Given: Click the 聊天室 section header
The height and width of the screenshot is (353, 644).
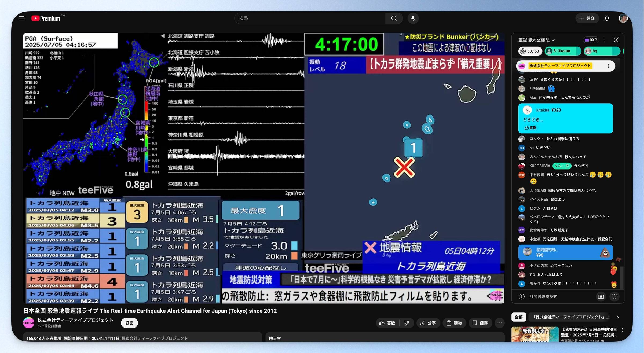Looking at the screenshot, I should click(x=275, y=338).
